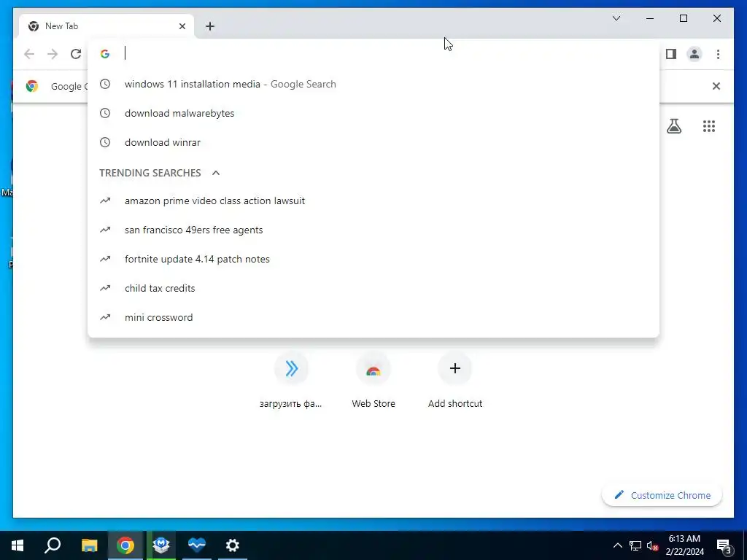
Task: Select the New Tab tab
Action: [x=107, y=26]
